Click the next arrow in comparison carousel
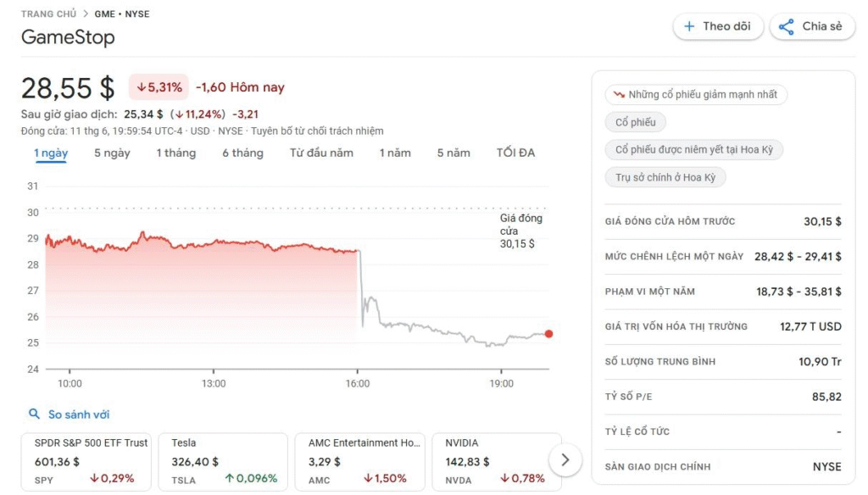The width and height of the screenshot is (868, 495). tap(565, 459)
